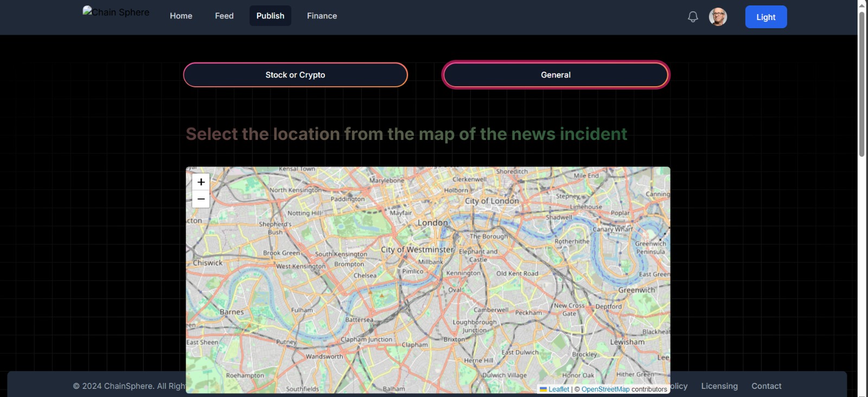868x397 pixels.
Task: Pick Greenwich on the map
Action: tap(637, 290)
